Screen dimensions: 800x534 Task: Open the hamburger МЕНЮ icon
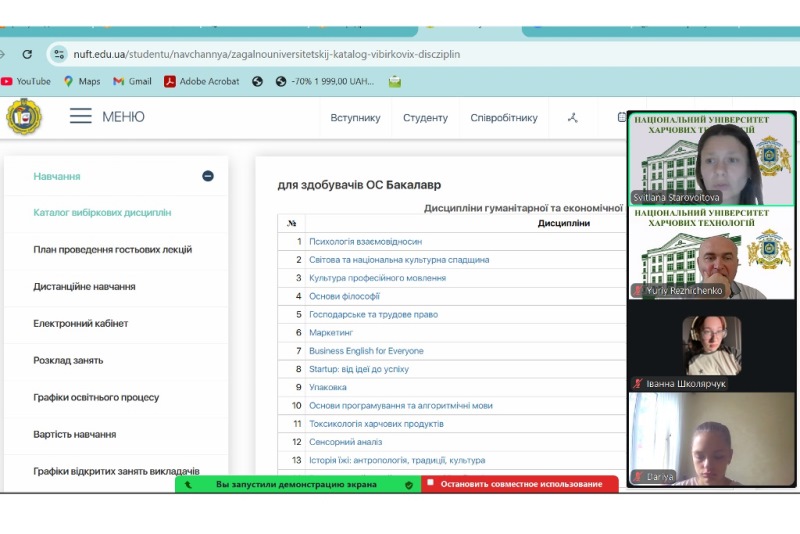(81, 117)
